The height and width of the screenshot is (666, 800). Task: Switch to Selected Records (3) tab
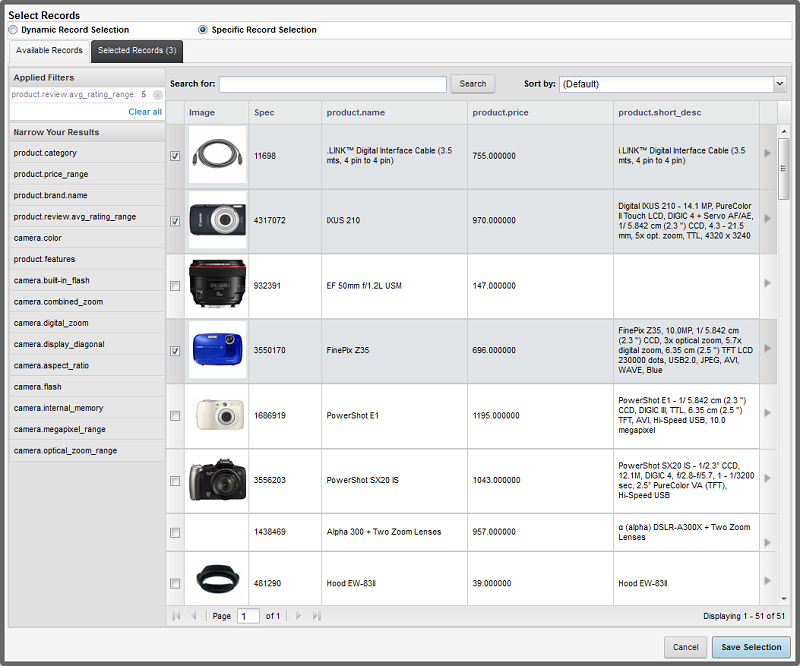[137, 51]
